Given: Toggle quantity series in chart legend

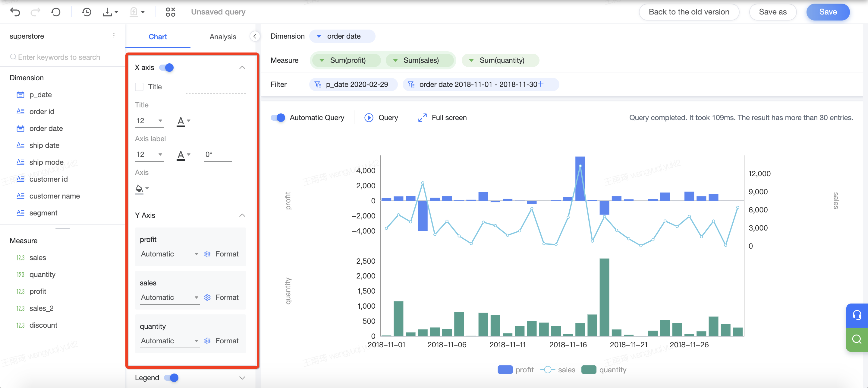Looking at the screenshot, I should coord(604,370).
